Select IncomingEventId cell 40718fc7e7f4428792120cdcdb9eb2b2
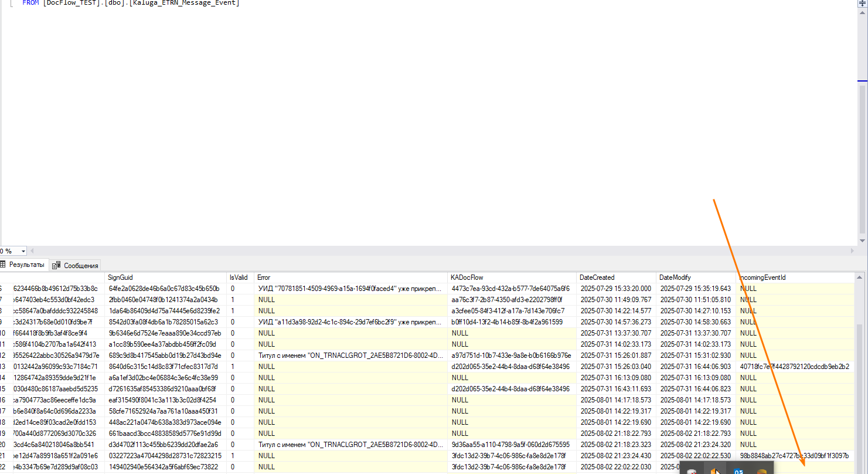This screenshot has height=474, width=868. (x=795, y=367)
